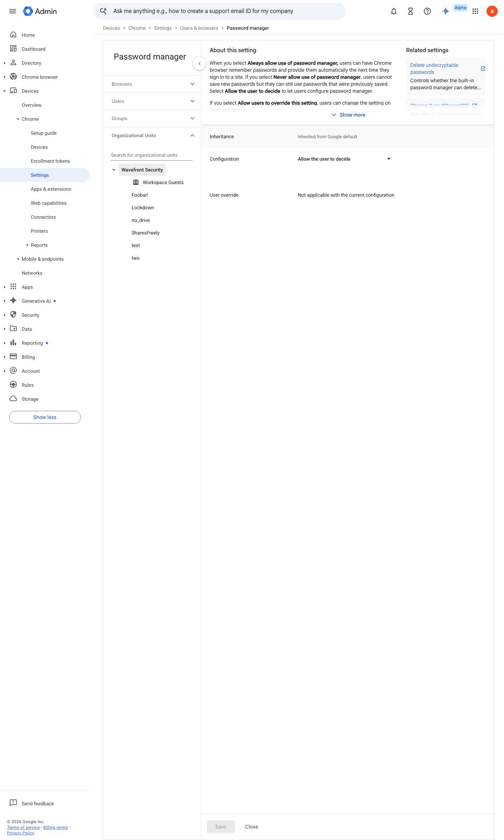Click the Rules icon in sidebar
Viewport: 504px width, 840px height.
pos(13,385)
